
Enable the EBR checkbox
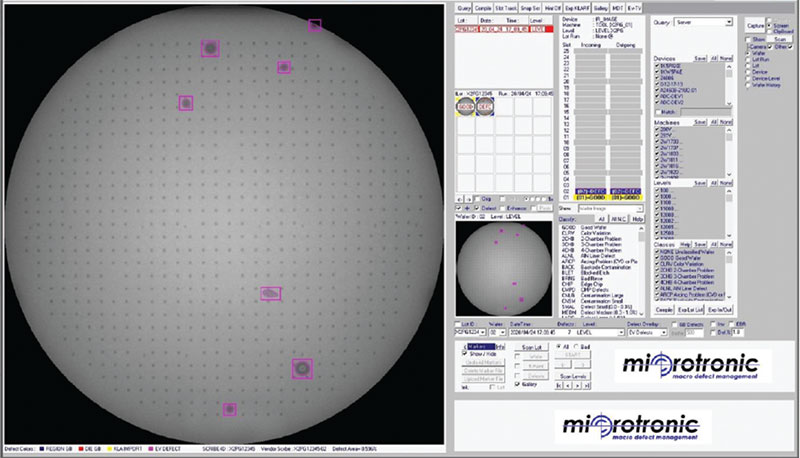[732, 324]
